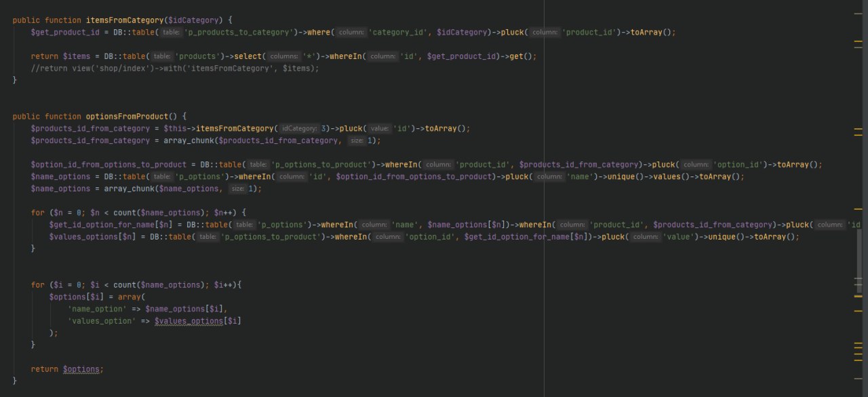Place the cursor on $get_product_id at its assignment

tap(65, 32)
